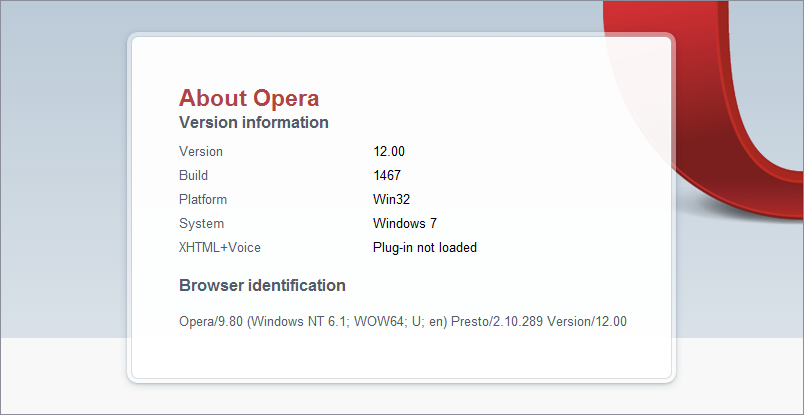This screenshot has width=804, height=415.
Task: Select the version value "12.00"
Action: [x=389, y=152]
